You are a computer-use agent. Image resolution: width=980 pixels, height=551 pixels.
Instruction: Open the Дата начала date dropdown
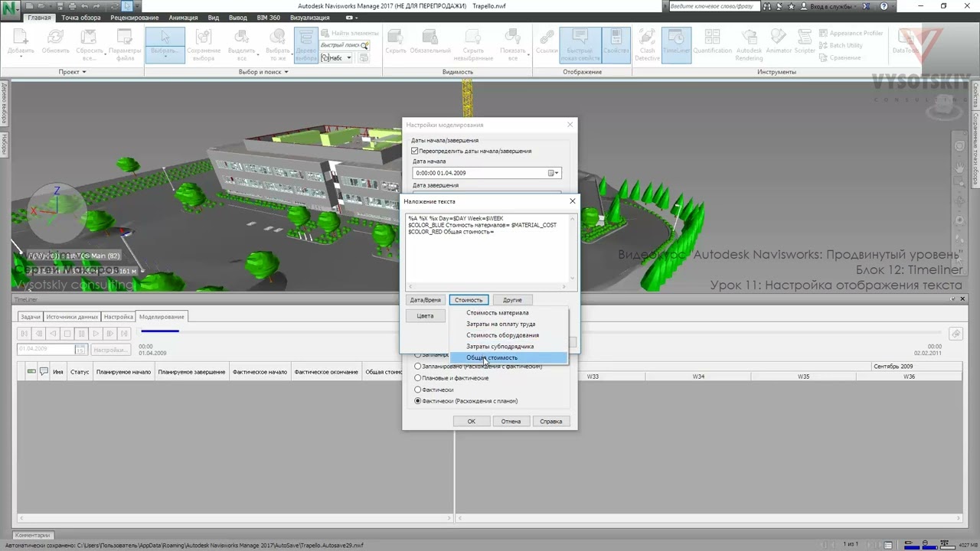(x=554, y=173)
